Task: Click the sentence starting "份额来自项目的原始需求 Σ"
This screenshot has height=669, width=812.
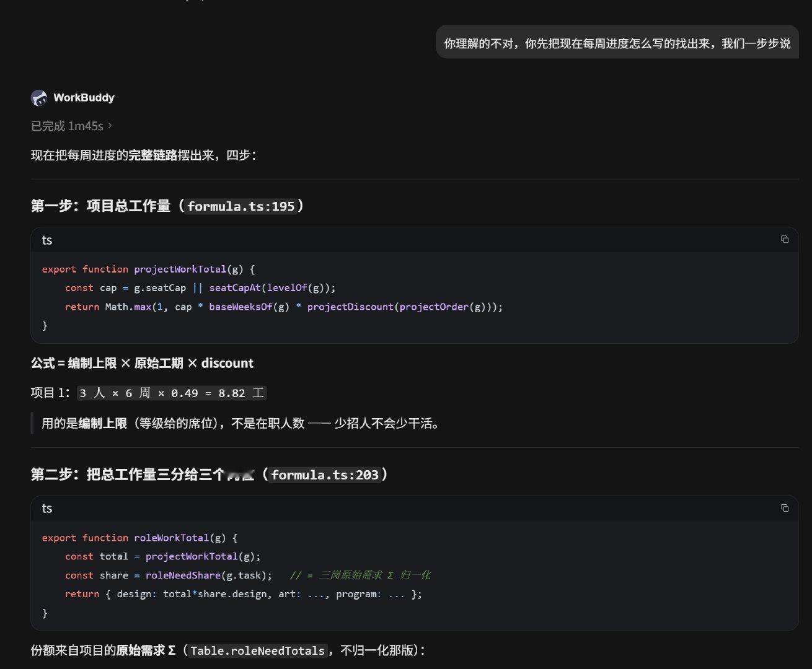Action: pos(229,651)
